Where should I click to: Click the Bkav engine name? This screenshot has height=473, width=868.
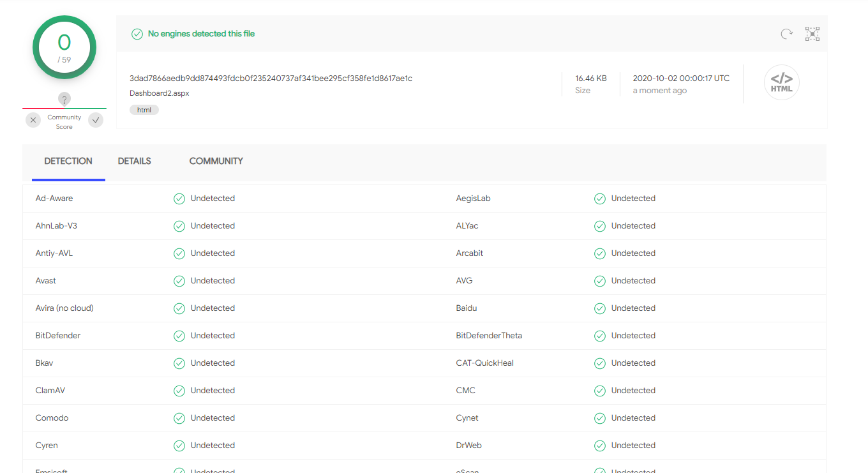point(45,363)
